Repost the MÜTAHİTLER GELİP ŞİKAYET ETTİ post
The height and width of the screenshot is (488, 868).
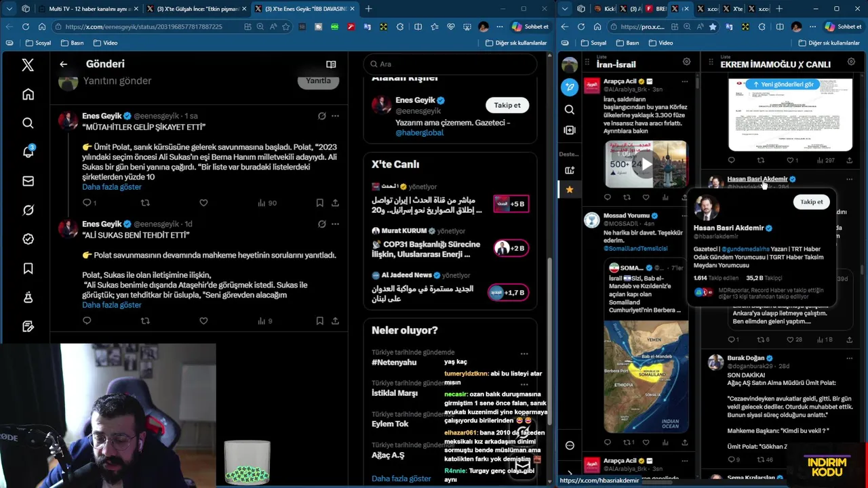[x=145, y=203]
